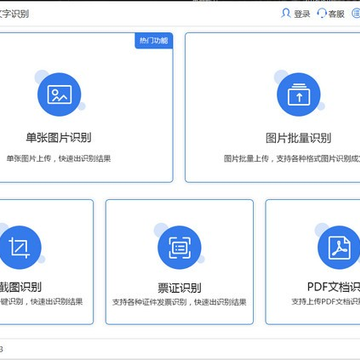Click the 一键识别 description under 截图识别
Screen dimensions: 360x360
tap(41, 302)
